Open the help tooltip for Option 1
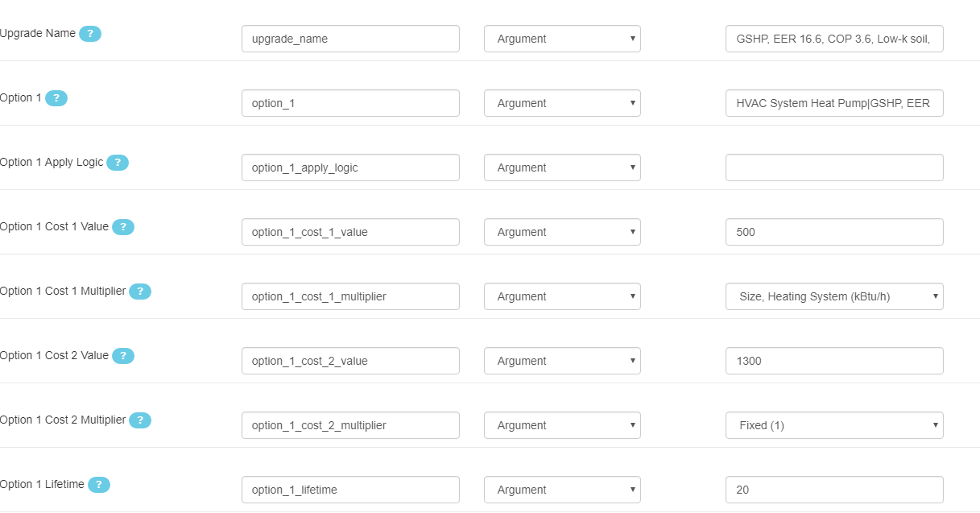Viewport: 980px width, 513px height. 56,98
